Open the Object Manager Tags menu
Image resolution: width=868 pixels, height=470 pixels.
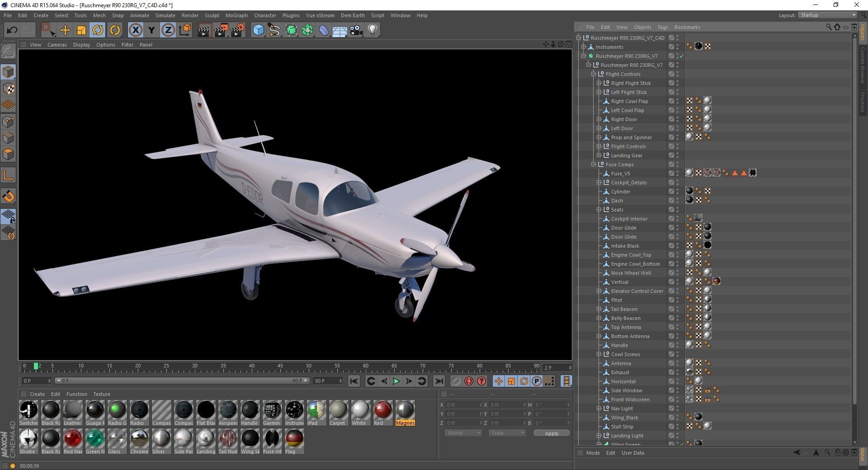pos(662,27)
